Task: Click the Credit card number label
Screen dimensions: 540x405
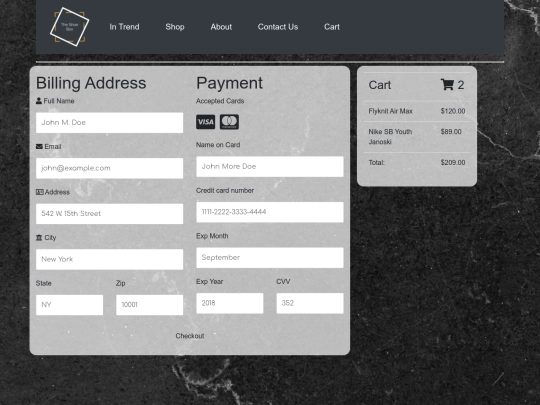Action: pyautogui.click(x=225, y=190)
